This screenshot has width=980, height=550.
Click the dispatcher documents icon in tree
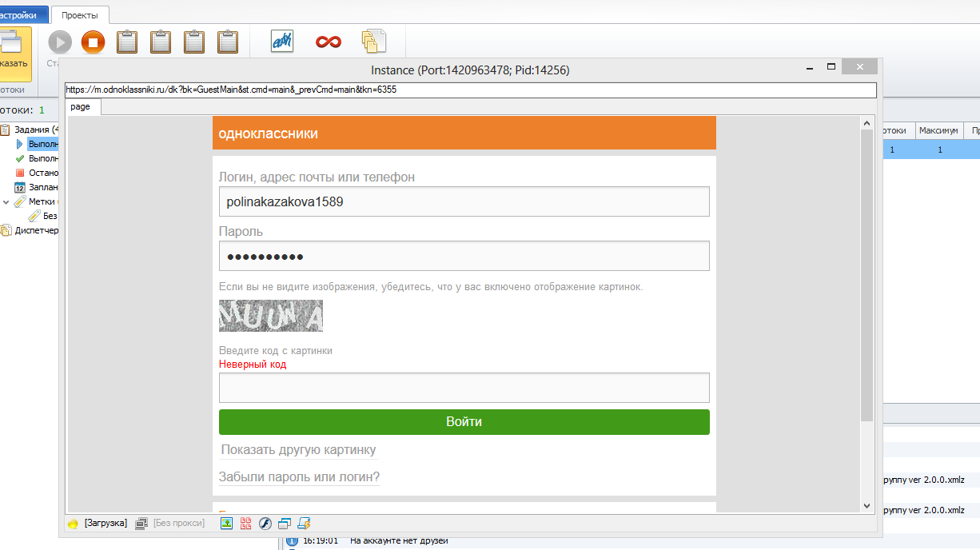tap(6, 230)
